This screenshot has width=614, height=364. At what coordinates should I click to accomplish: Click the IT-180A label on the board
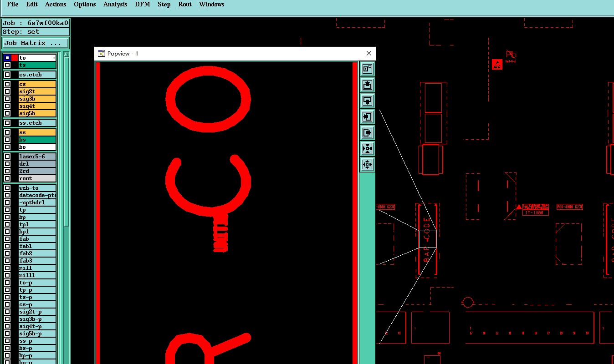[536, 212]
